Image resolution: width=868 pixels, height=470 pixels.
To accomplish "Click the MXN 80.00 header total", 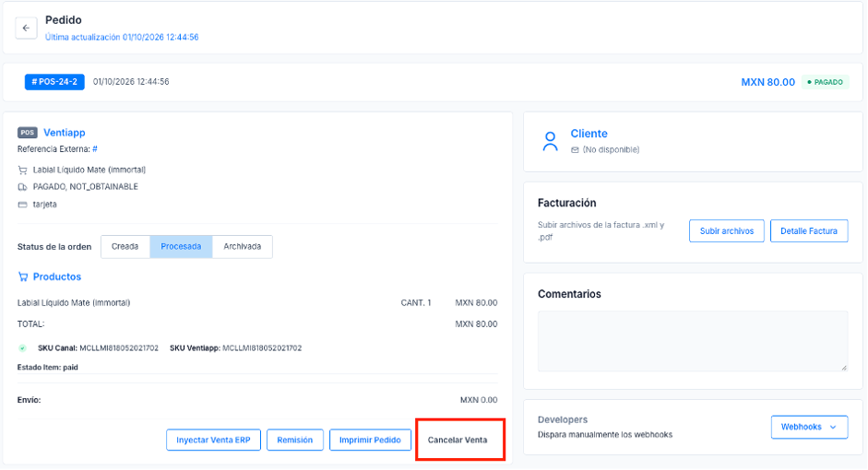I will (767, 82).
